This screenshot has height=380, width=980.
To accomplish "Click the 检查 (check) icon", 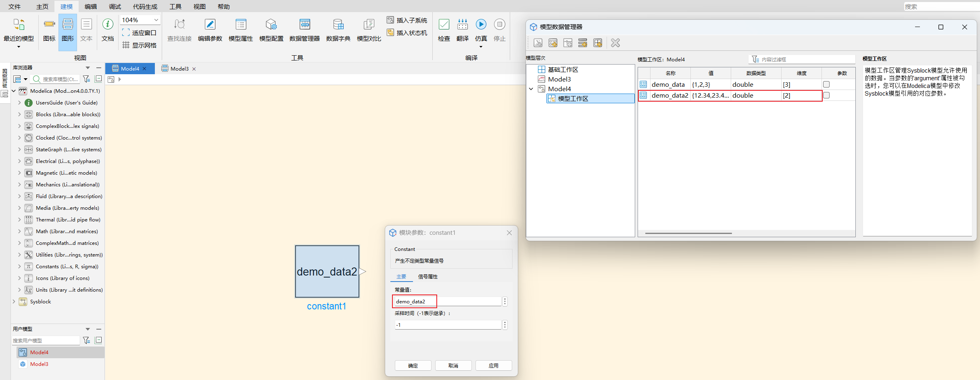I will pyautogui.click(x=444, y=25).
